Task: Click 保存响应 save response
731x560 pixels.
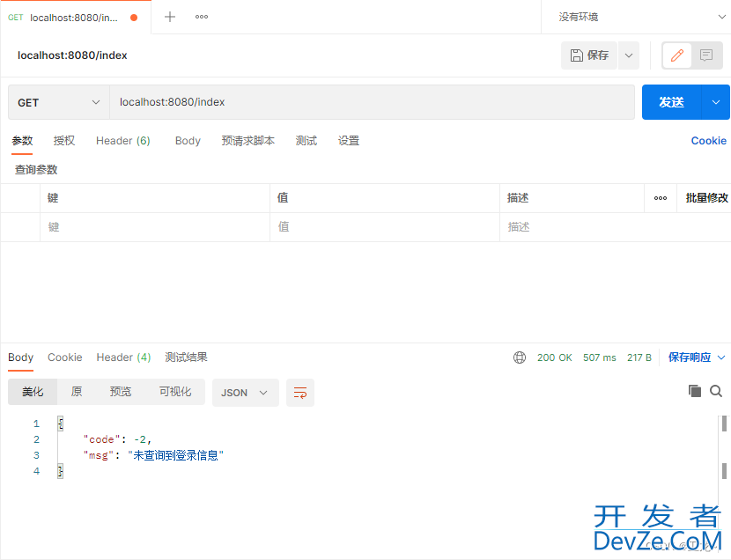Action: (x=690, y=357)
